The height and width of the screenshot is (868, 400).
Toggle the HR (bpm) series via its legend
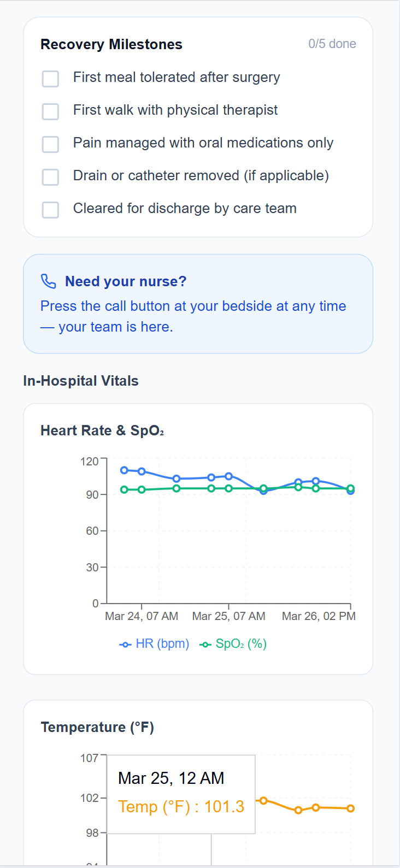pos(154,644)
